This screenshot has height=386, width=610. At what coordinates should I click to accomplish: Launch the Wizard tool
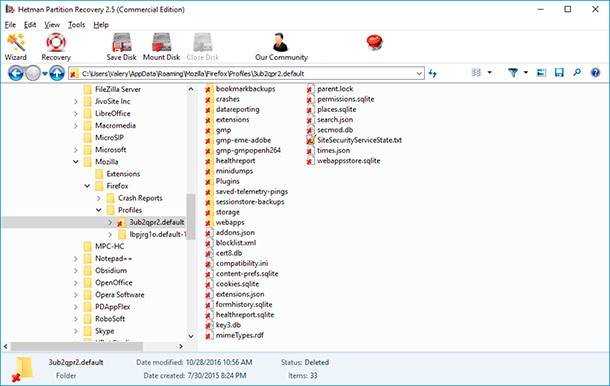tap(16, 47)
